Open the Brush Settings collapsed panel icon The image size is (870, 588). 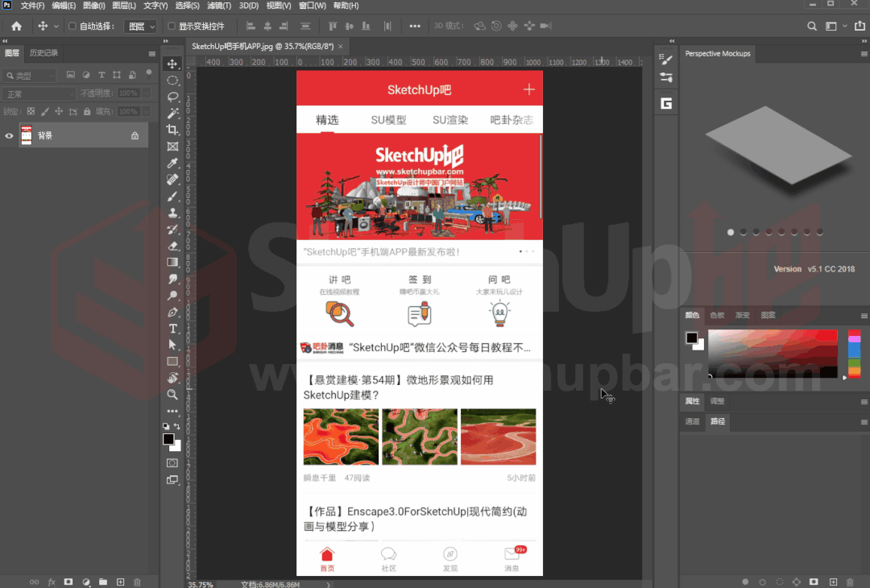tap(666, 59)
